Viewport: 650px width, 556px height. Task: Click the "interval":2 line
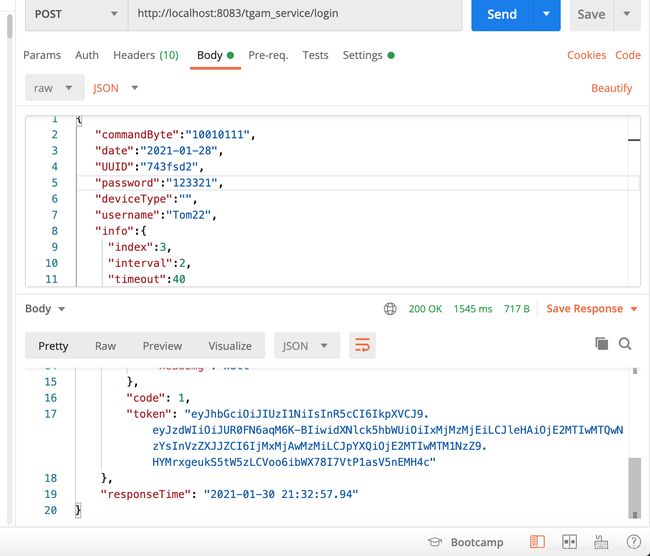click(x=149, y=263)
